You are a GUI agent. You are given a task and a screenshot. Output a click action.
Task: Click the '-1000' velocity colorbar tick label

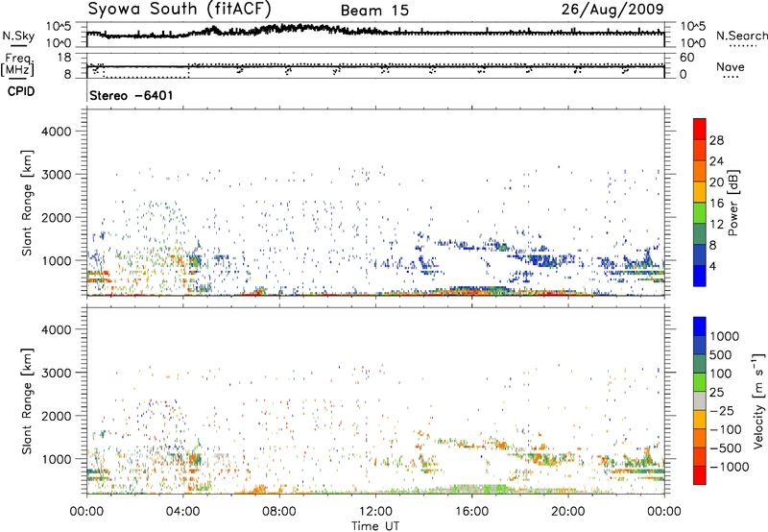coord(730,467)
